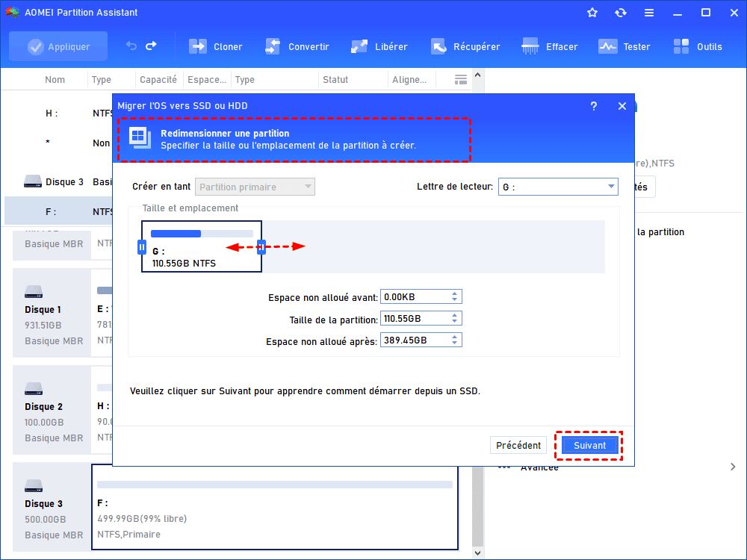This screenshot has width=747, height=560.
Task: Select Disque 3 row in partition list
Action: [58, 182]
